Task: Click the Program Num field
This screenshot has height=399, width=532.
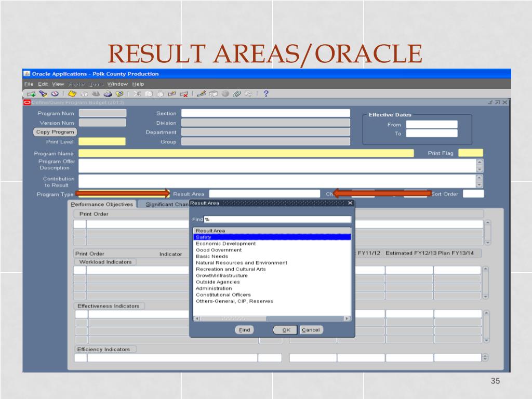Action: [x=102, y=113]
